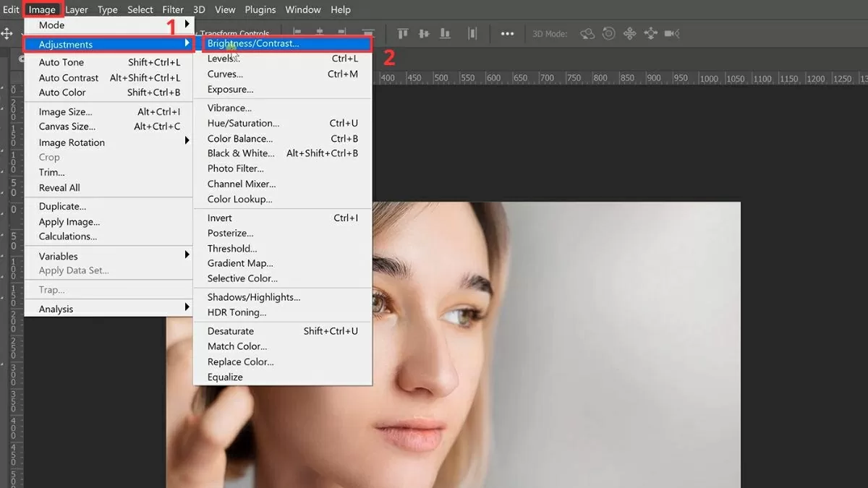Image resolution: width=868 pixels, height=488 pixels.
Task: Click the align vertical centers icon
Action: (x=424, y=33)
